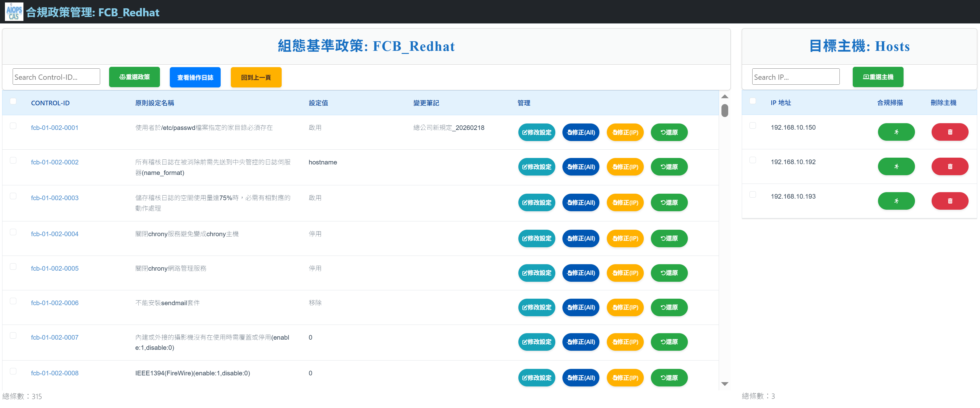Click the IP 地址 column header
980x408 pixels.
point(780,103)
